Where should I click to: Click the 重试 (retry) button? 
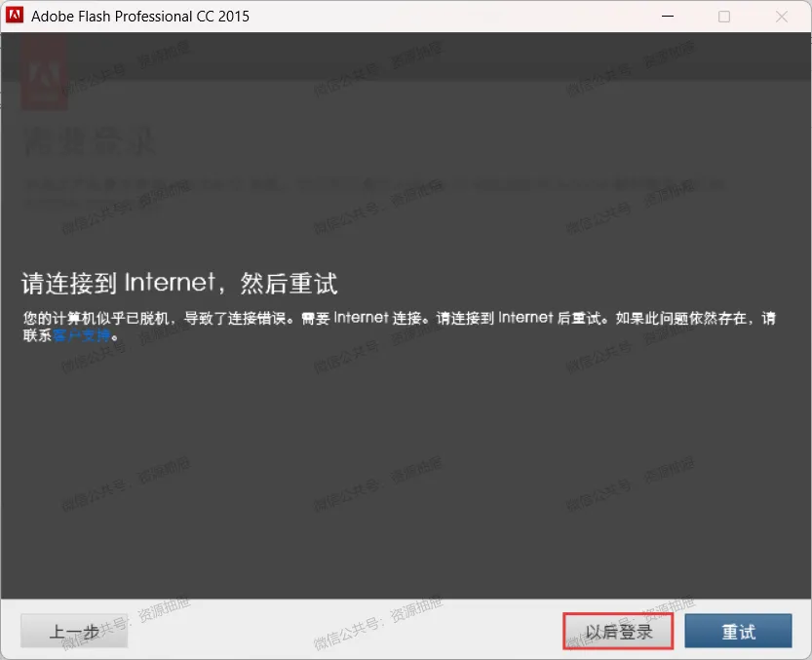(x=738, y=631)
